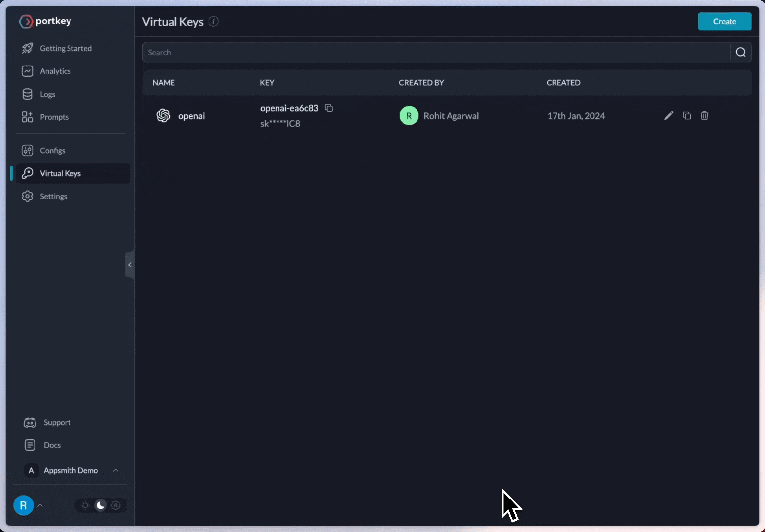Click the duplicate icon in openai row actions
Image resolution: width=765 pixels, height=532 pixels.
point(687,116)
